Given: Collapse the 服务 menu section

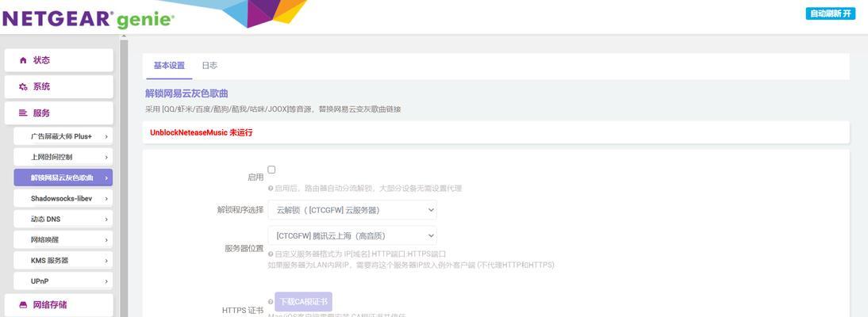Looking at the screenshot, I should coord(59,113).
